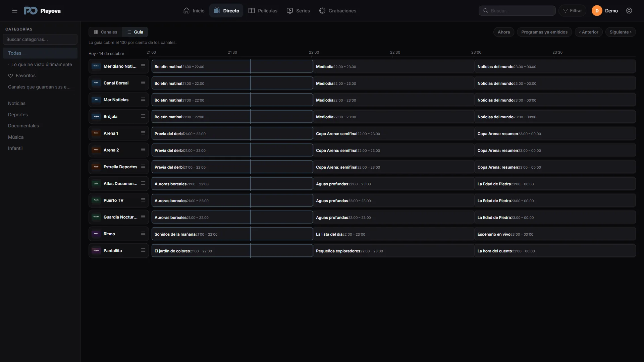
Task: Click Programas ya emitidos button
Action: click(x=544, y=32)
